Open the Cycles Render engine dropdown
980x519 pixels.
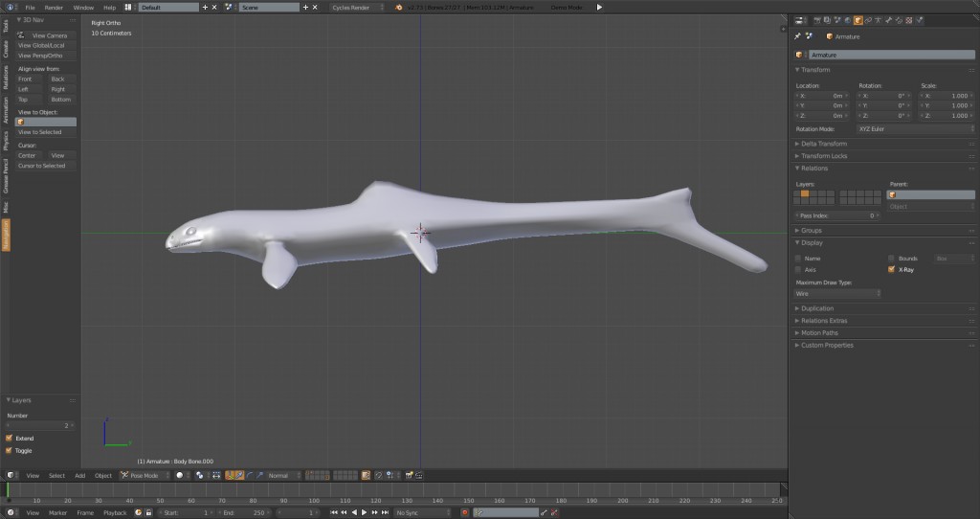pos(358,8)
